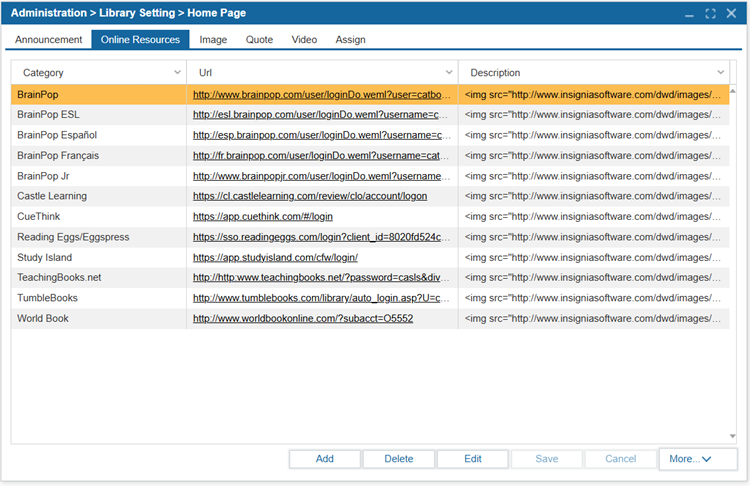Open the Assign tab
This screenshot has width=750, height=486.
[350, 40]
